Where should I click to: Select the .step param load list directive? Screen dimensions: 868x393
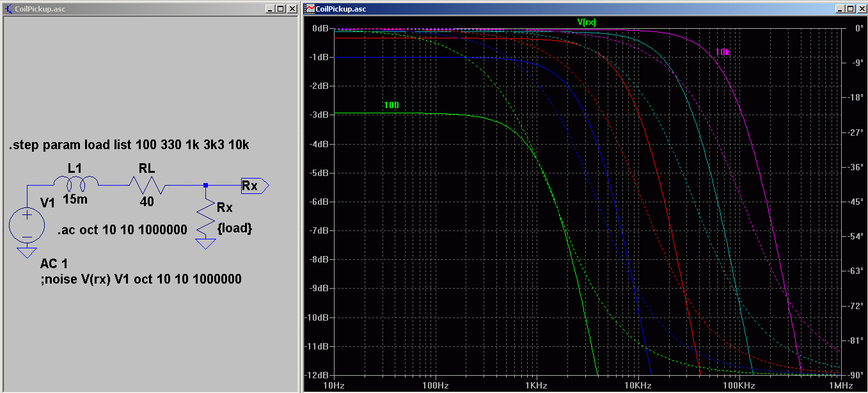pyautogui.click(x=129, y=145)
